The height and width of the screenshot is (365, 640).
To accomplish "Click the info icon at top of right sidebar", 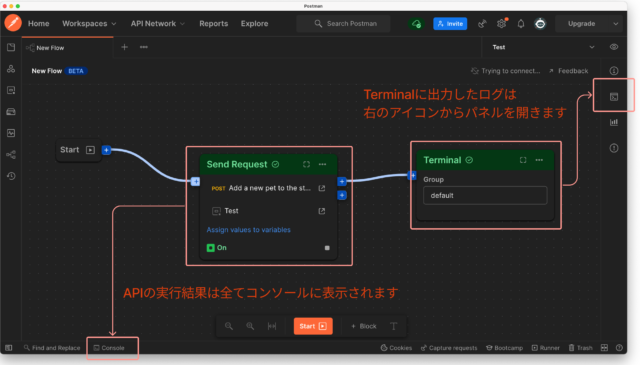I will pyautogui.click(x=614, y=71).
